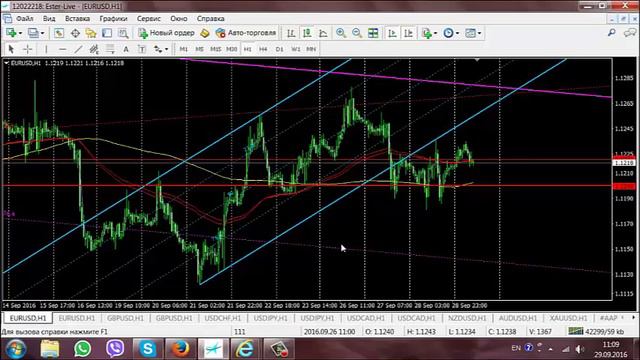Open the Data Window crosshair icon
The width and height of the screenshot is (640, 360).
point(75,33)
